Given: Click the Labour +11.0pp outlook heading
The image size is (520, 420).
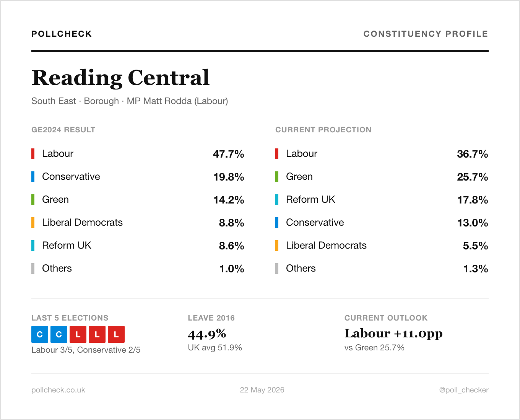Looking at the screenshot, I should tap(393, 334).
